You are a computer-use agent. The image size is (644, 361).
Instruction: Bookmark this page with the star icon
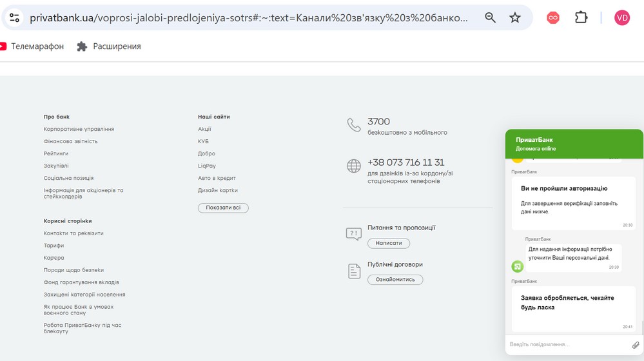pyautogui.click(x=514, y=17)
